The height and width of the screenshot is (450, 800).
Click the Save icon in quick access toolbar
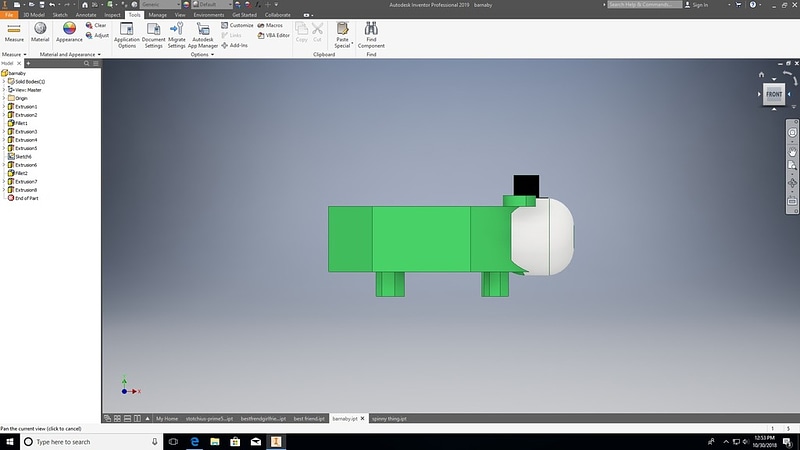click(42, 5)
